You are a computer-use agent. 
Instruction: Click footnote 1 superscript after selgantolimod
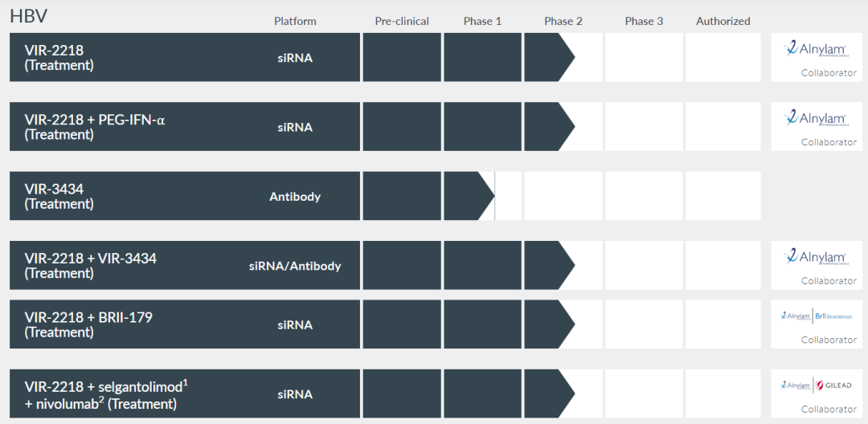click(x=186, y=381)
